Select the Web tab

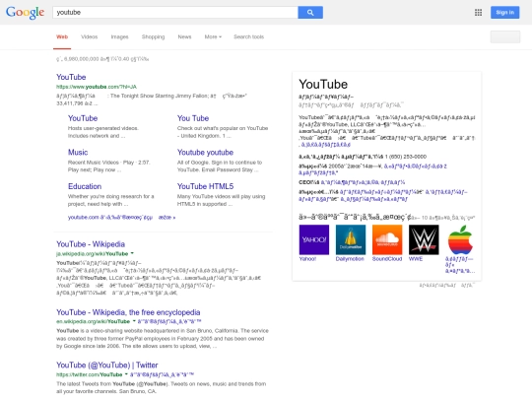coord(62,36)
